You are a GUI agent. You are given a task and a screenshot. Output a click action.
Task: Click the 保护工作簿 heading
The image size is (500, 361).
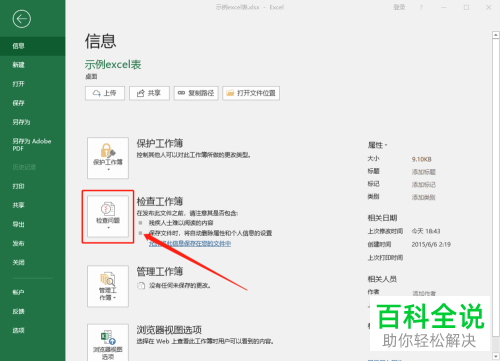[160, 143]
